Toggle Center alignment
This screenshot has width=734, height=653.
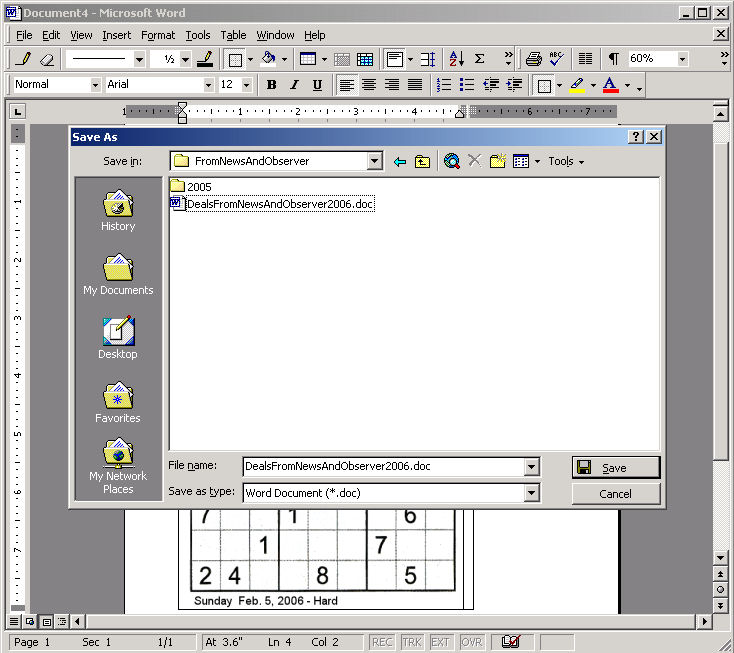coord(369,85)
